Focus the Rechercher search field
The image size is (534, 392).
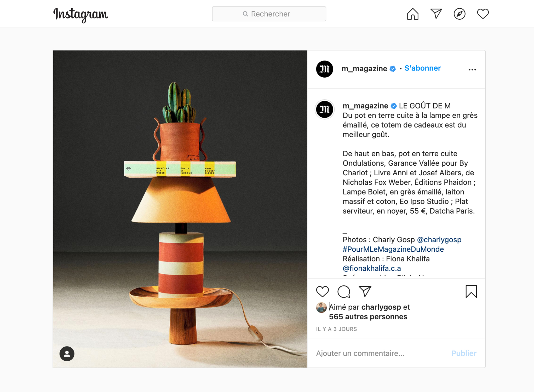[x=269, y=14]
